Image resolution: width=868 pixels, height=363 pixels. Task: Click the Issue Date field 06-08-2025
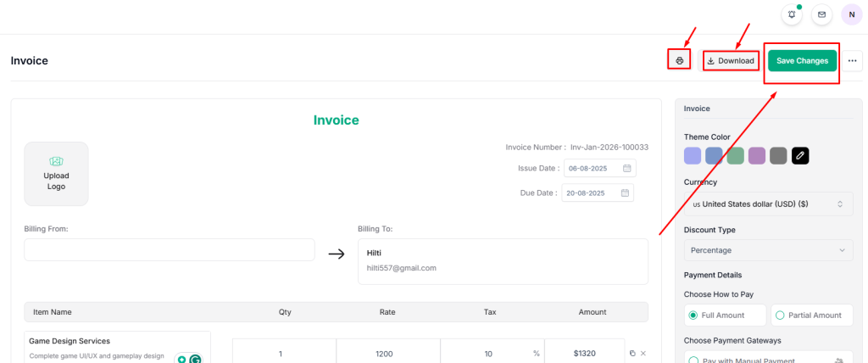pyautogui.click(x=599, y=168)
